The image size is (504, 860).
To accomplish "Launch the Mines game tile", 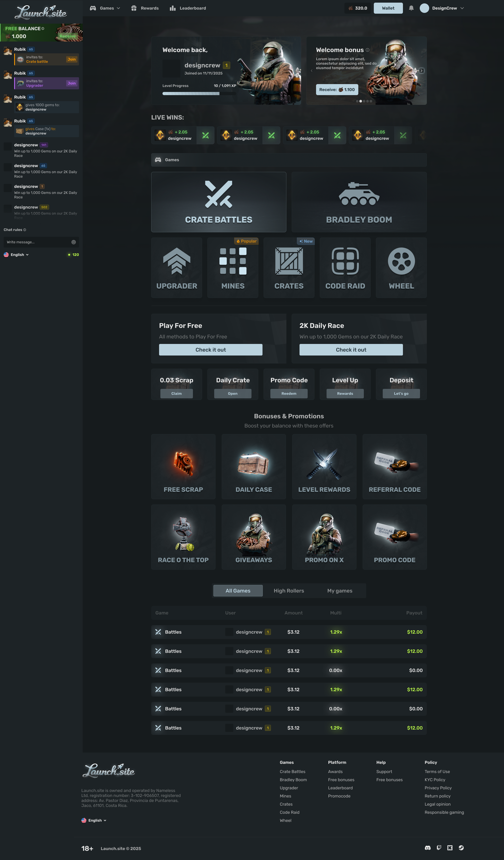I will [x=233, y=268].
